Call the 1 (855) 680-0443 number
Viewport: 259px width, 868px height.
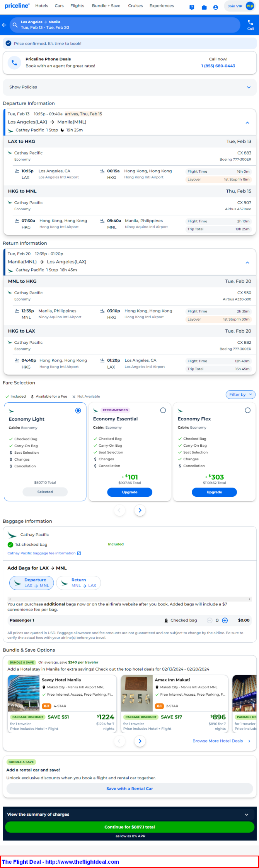[218, 66]
